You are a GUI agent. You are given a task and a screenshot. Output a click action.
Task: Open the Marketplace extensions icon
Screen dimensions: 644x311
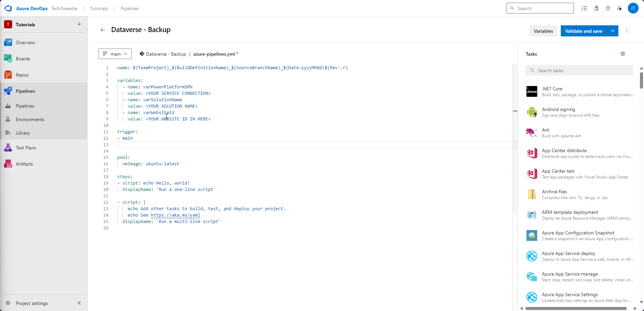596,8
